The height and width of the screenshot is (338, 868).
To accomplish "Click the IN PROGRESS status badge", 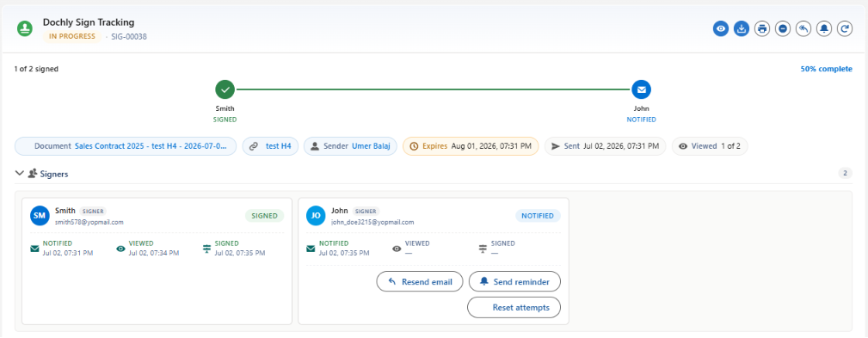I will (71, 36).
